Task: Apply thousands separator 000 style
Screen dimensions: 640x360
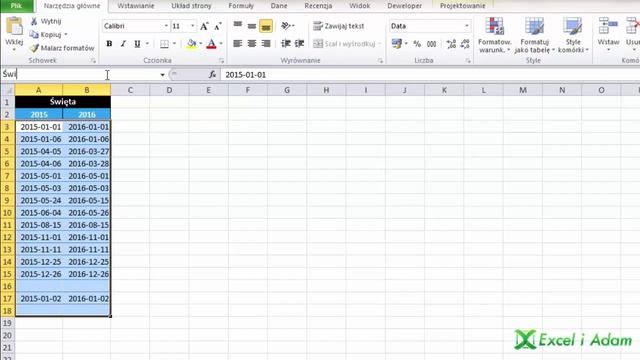Action: (x=431, y=44)
